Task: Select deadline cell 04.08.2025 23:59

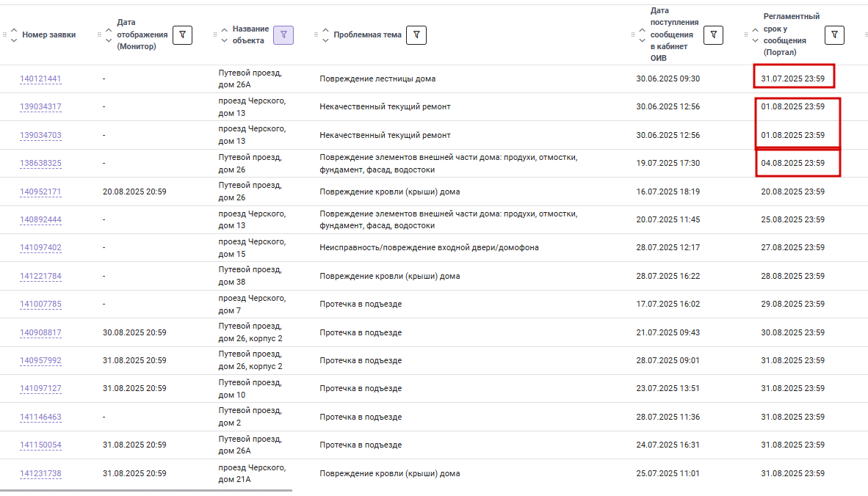Action: pyautogui.click(x=792, y=163)
